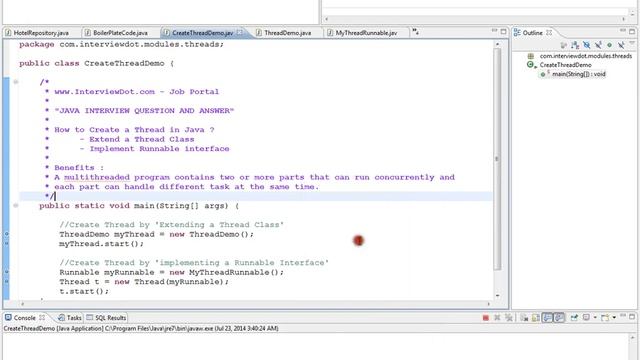Click the Open Console icon
Screen dimensions: 640x360
605,318
